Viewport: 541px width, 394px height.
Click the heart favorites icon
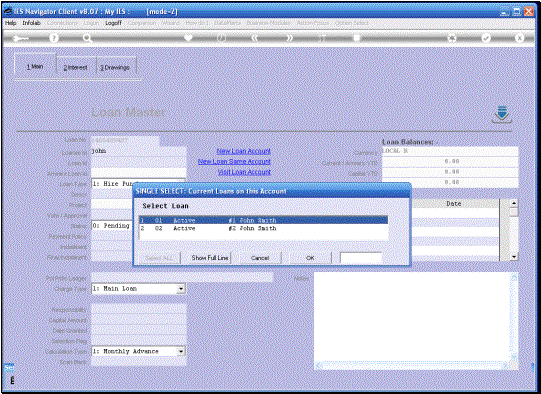click(188, 38)
